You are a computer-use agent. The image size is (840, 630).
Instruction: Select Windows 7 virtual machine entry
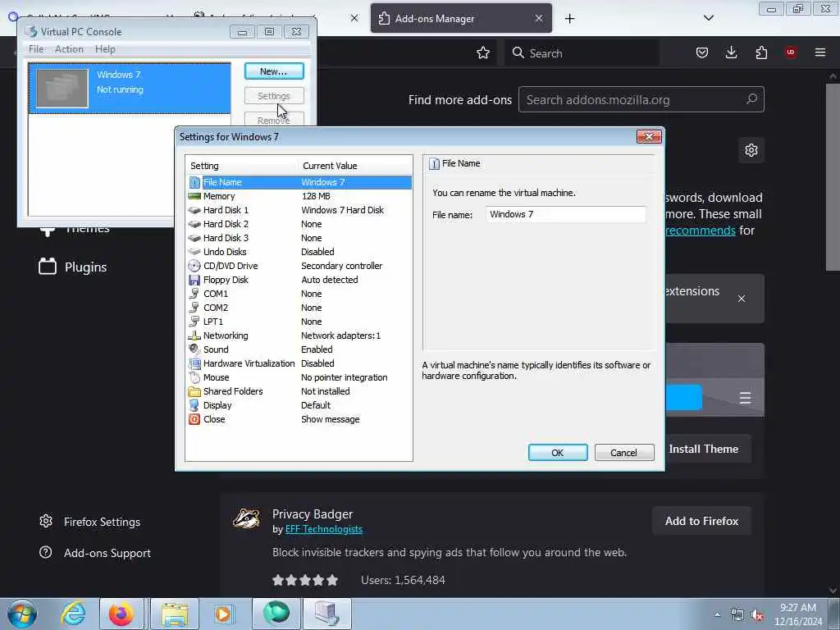(130, 89)
